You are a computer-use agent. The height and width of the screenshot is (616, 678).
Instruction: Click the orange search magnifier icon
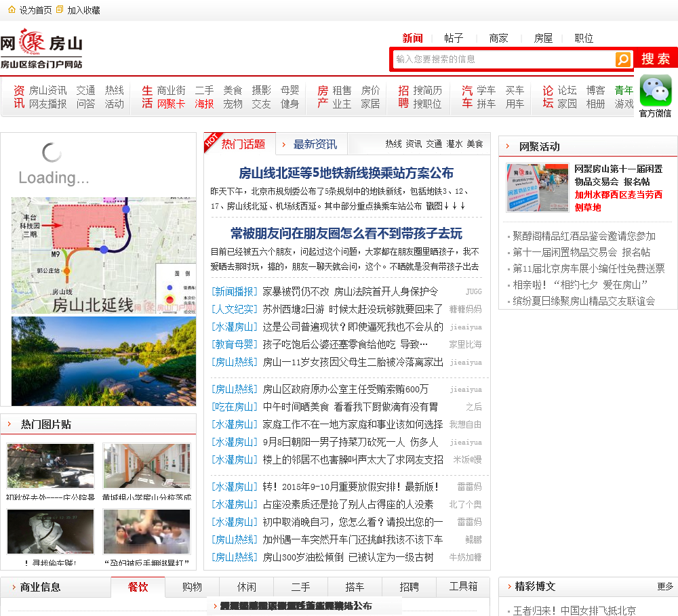coord(622,60)
